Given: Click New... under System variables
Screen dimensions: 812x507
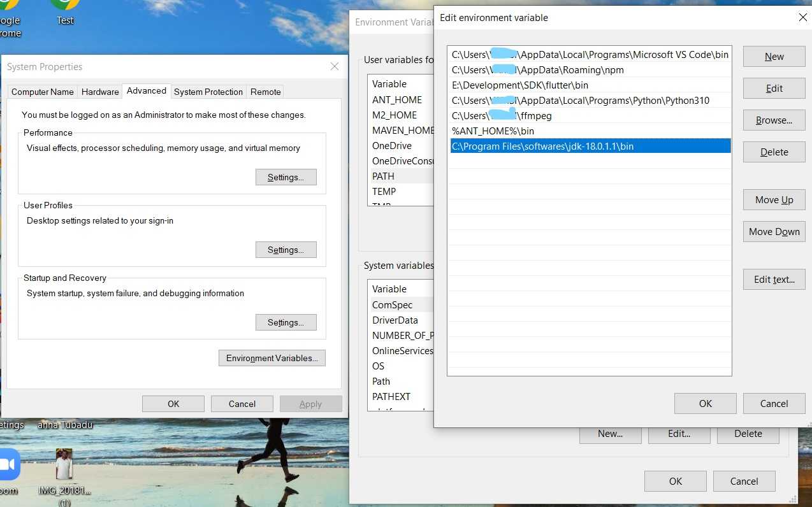Looking at the screenshot, I should (x=610, y=435).
